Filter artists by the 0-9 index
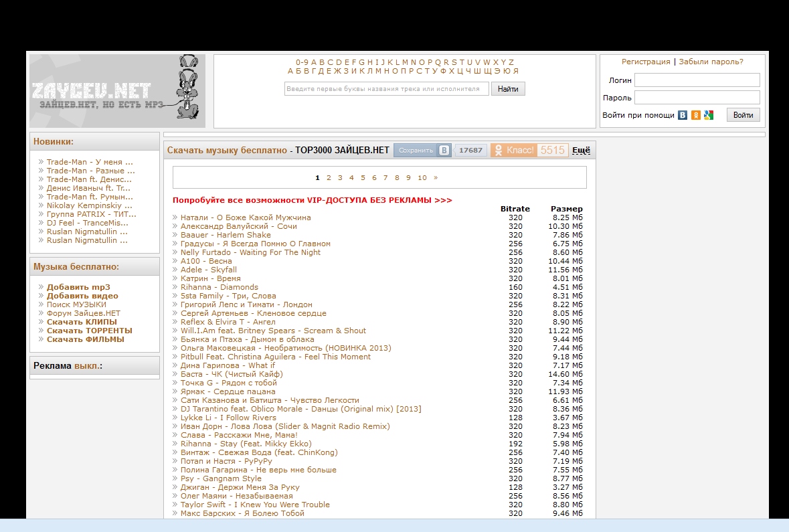789x532 pixels. click(x=302, y=62)
